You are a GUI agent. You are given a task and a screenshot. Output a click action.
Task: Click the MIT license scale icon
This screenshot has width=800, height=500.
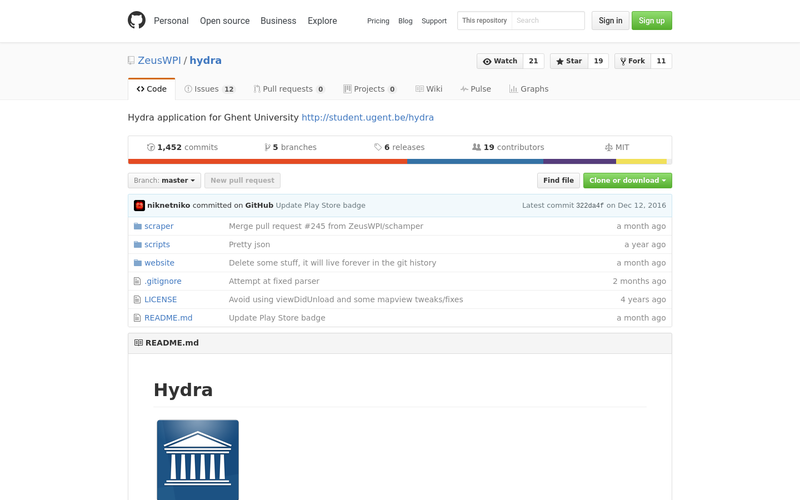[609, 147]
